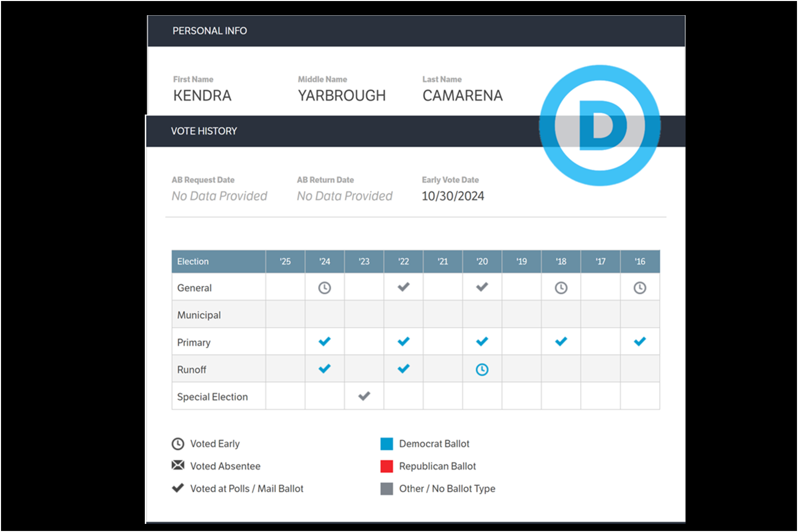Click the gray Other ballot swatch

(387, 489)
